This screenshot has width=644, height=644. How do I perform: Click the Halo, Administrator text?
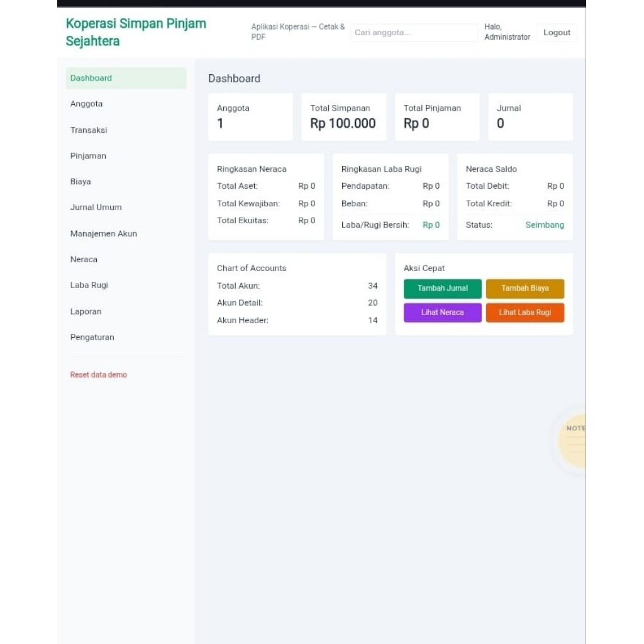[508, 32]
